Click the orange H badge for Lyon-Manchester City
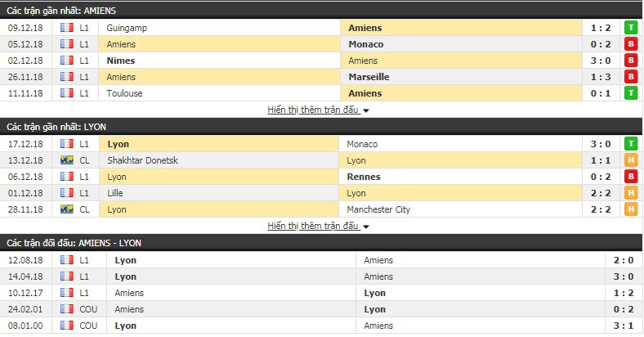 point(631,209)
